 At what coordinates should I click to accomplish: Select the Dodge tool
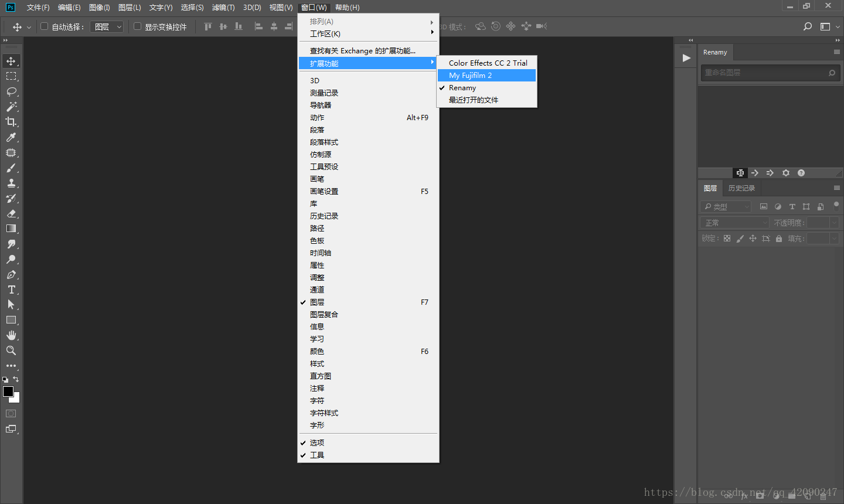[x=11, y=259]
